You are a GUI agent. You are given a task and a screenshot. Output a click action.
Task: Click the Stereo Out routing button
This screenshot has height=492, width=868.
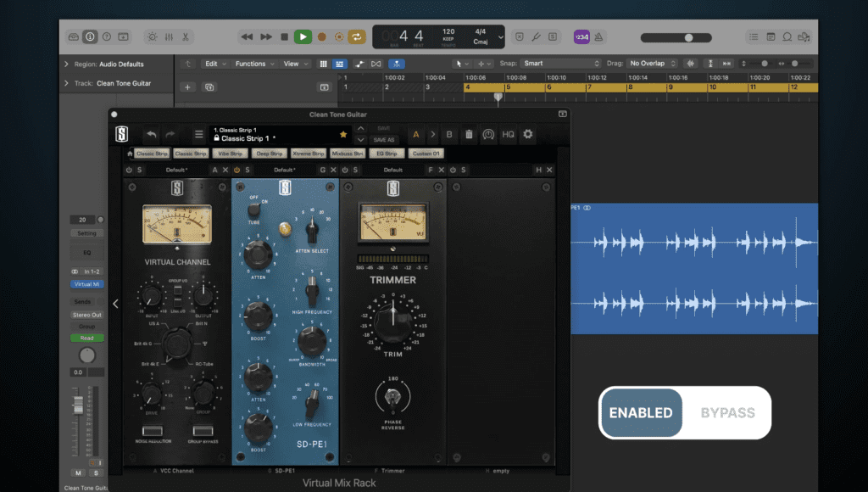87,315
